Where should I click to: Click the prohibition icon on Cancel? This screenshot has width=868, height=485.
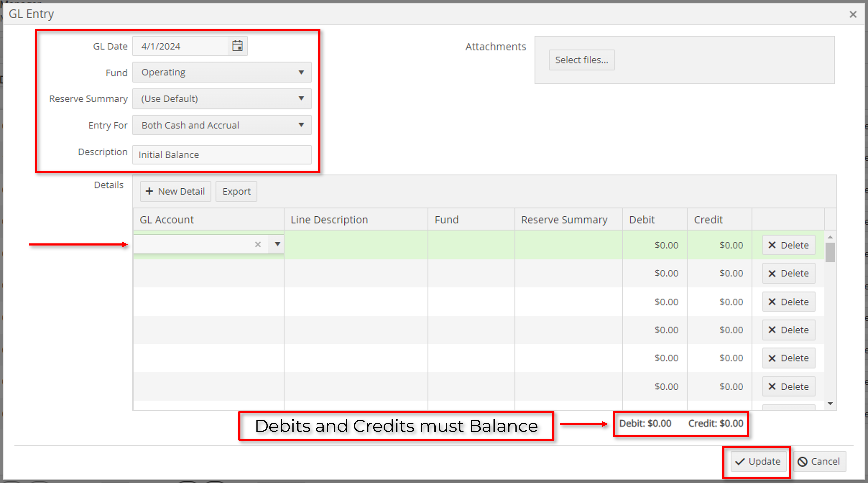point(803,461)
